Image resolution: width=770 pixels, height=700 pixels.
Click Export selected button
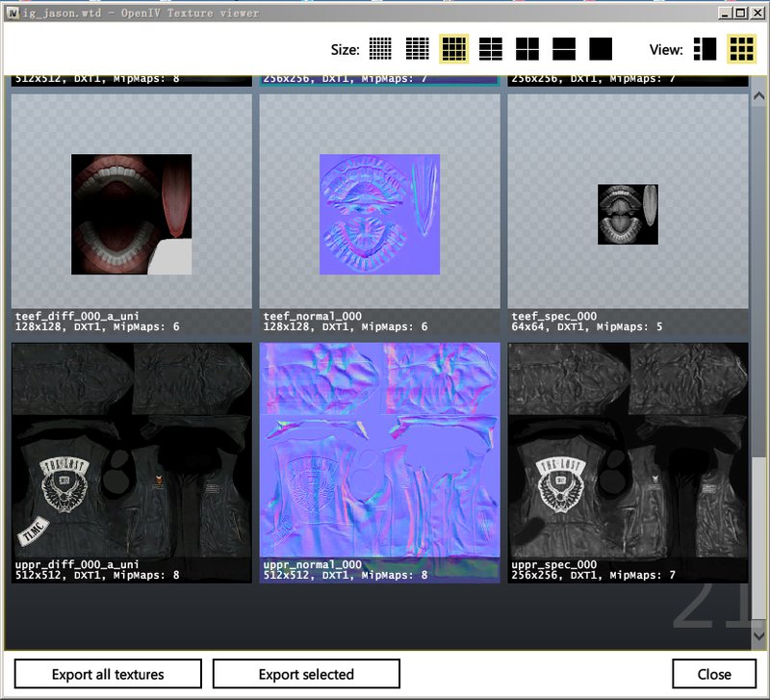[x=306, y=674]
